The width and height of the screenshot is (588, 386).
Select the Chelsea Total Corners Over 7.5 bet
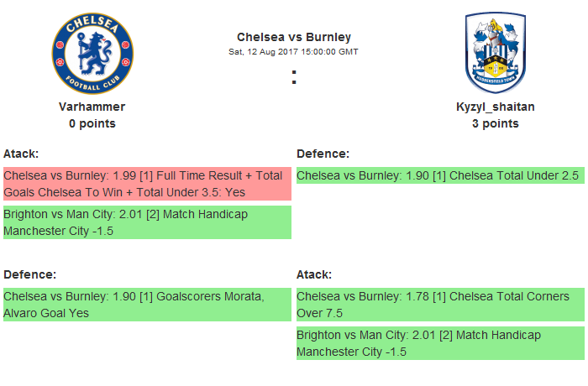439,305
